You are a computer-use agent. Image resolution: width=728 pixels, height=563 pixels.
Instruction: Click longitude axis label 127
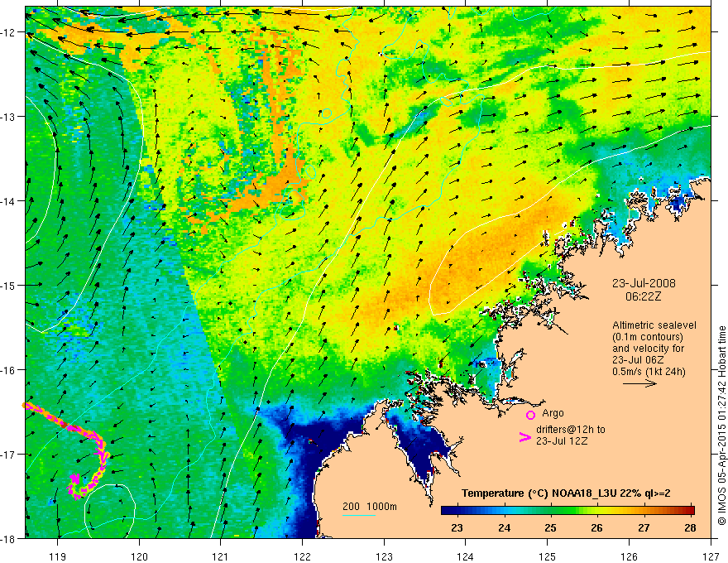pos(711,556)
